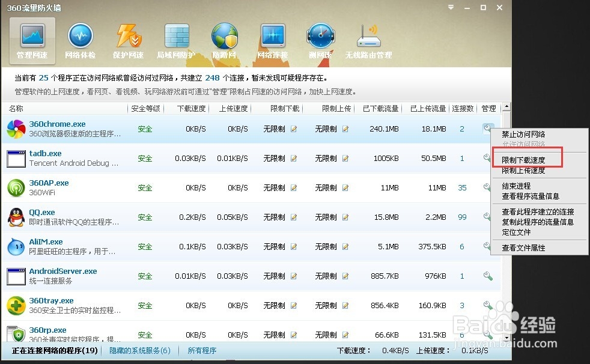Open 360chrome.exe connection count 2
This screenshot has width=590, height=364.
tap(461, 129)
